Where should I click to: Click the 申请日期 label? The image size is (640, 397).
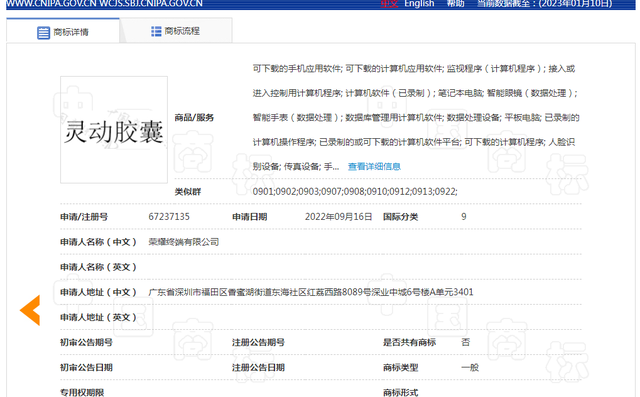pos(249,217)
